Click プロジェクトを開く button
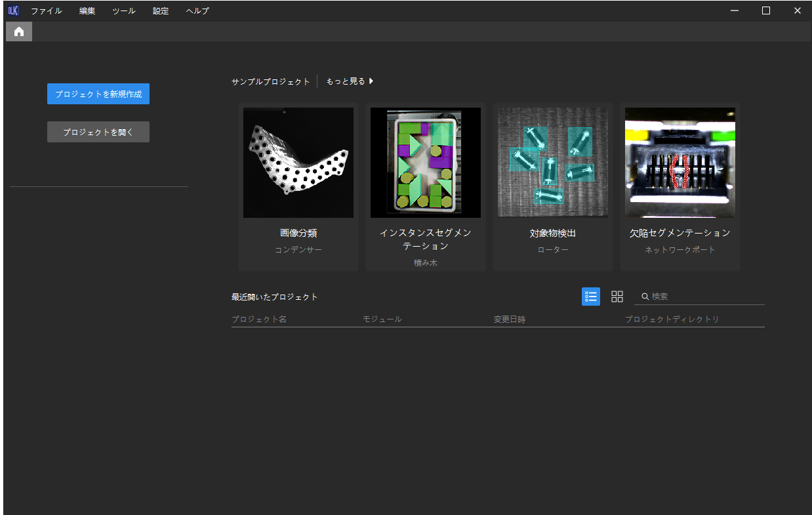 (x=98, y=132)
